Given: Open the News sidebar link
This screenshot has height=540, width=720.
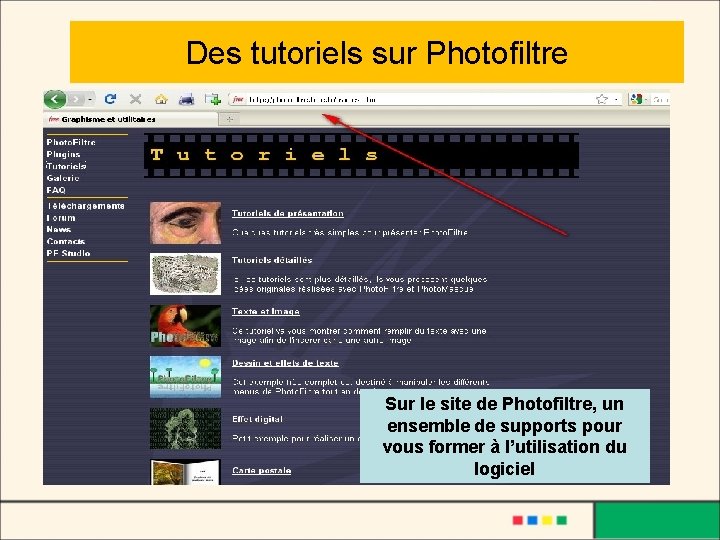Looking at the screenshot, I should coord(58,229).
